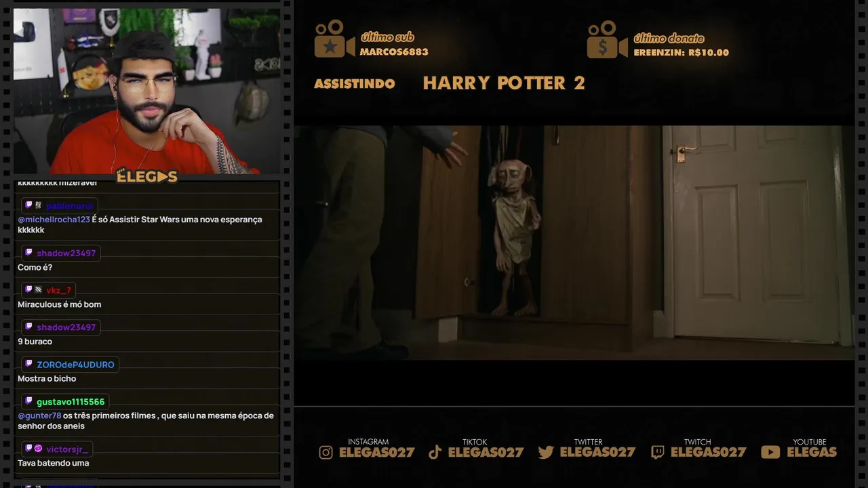
Task: Click the último donate dollar camera icon
Action: [x=607, y=39]
